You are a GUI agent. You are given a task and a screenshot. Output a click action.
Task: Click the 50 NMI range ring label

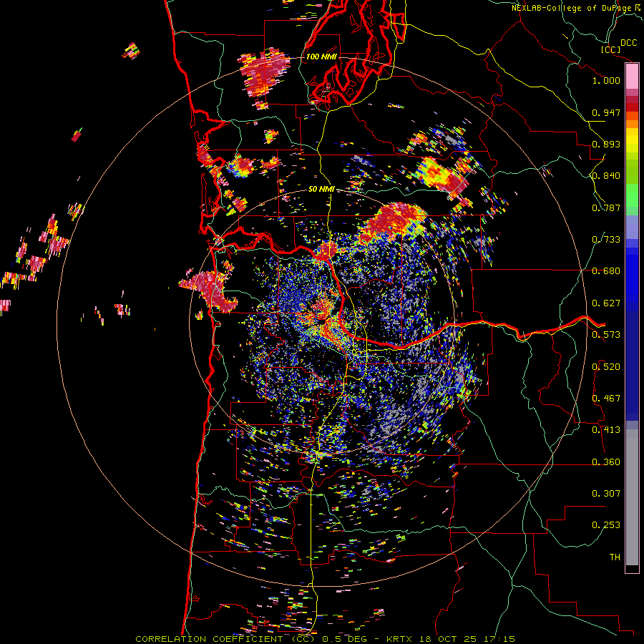pos(321,190)
